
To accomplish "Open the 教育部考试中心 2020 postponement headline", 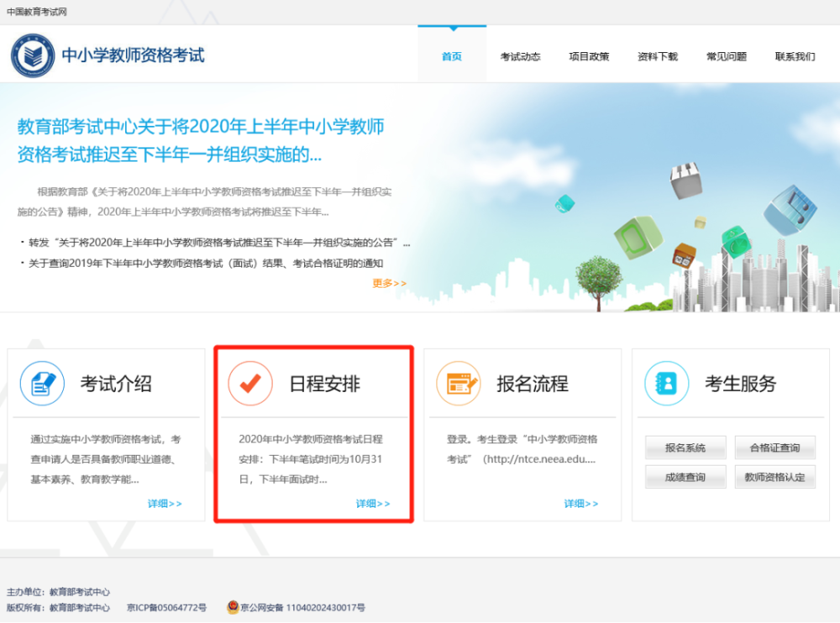I will click(x=201, y=140).
